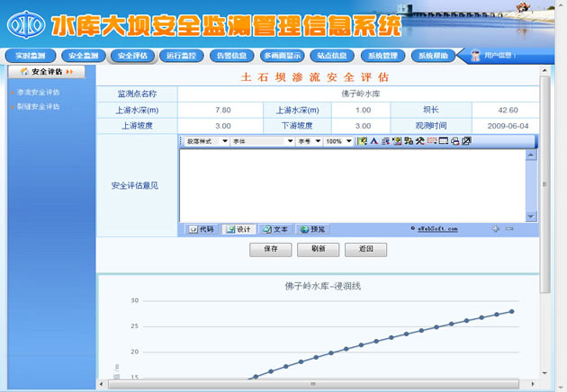The image size is (567, 392).
Task: Select the 安全评估 navigation tab
Action: click(132, 56)
